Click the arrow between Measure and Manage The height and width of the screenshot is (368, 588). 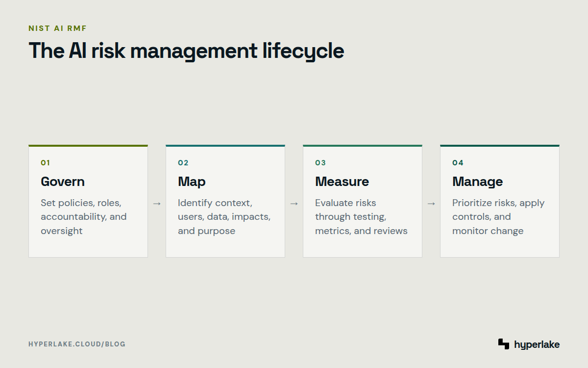pyautogui.click(x=431, y=203)
